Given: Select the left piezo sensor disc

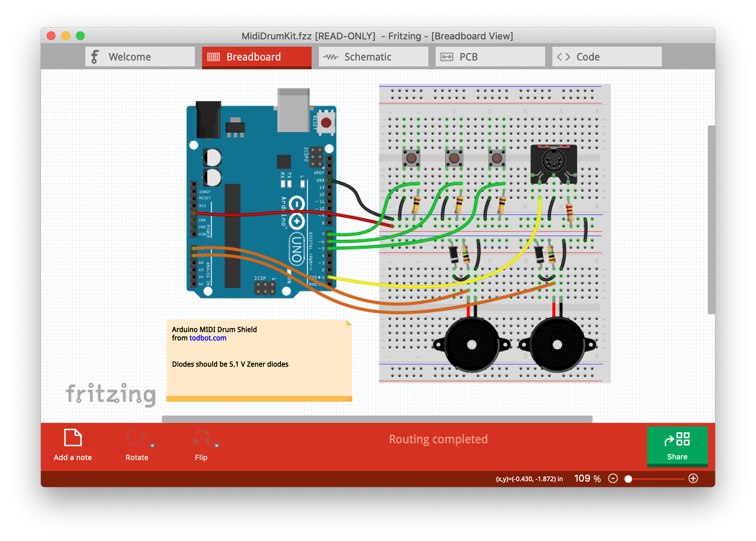Looking at the screenshot, I should (x=472, y=345).
